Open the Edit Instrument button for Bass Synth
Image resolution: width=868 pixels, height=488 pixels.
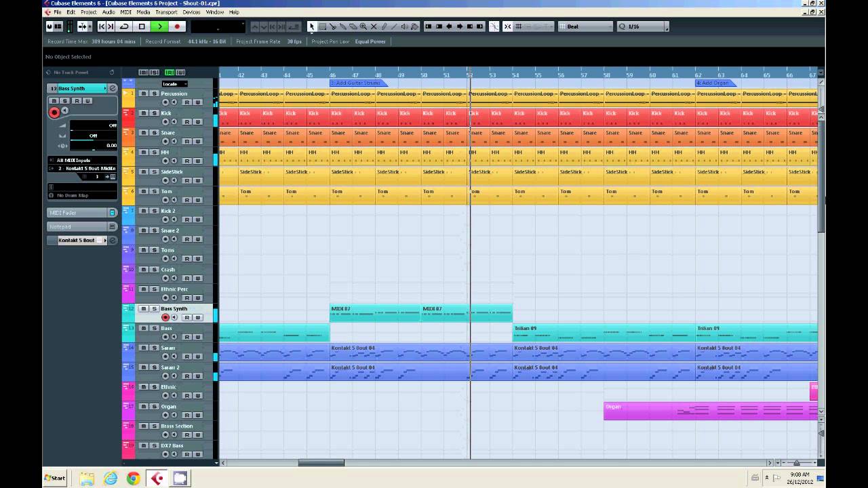[113, 89]
